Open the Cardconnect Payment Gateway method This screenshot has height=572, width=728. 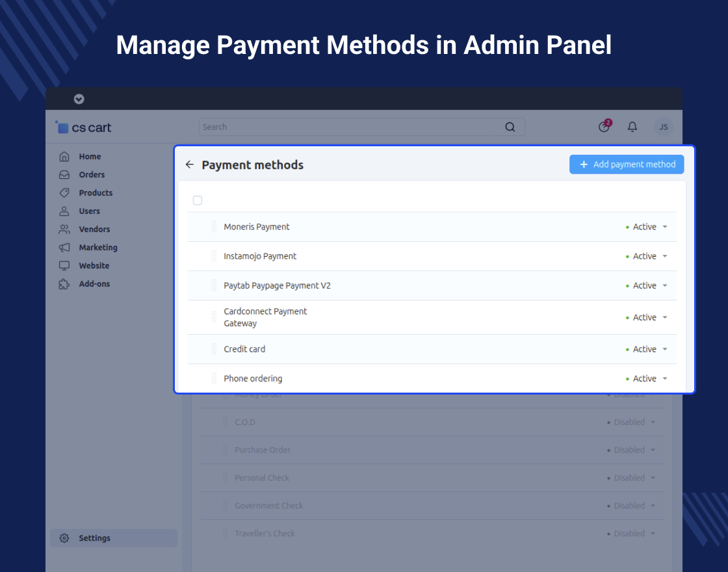(x=265, y=318)
